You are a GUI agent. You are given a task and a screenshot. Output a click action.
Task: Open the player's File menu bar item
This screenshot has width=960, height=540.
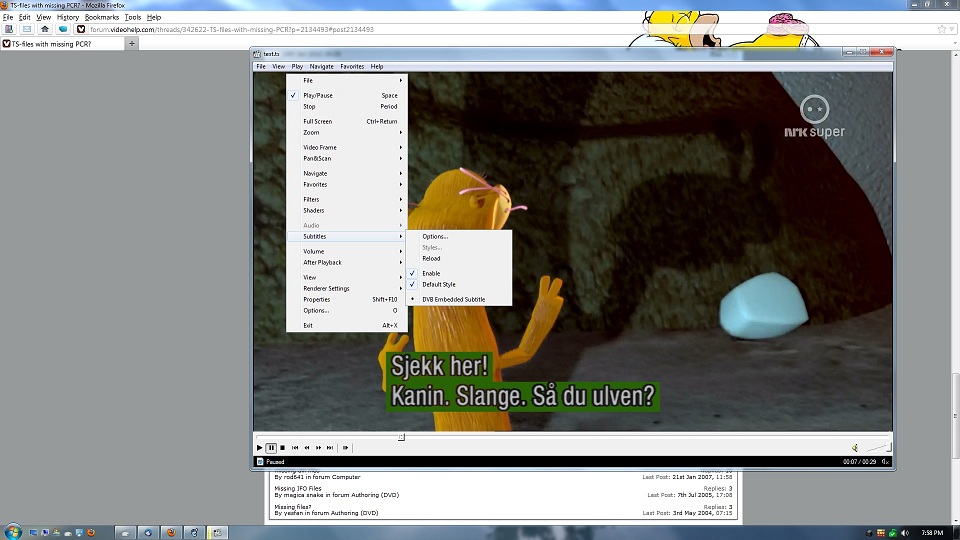[261, 67]
